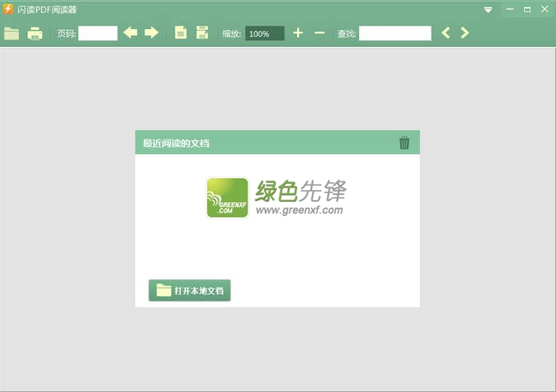Zoom in with the plus icon
This screenshot has width=556, height=392.
tap(298, 33)
